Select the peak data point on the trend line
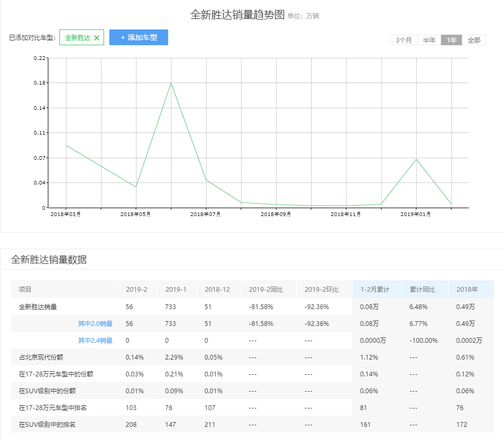Screen dimensions: 504x440 [171, 83]
